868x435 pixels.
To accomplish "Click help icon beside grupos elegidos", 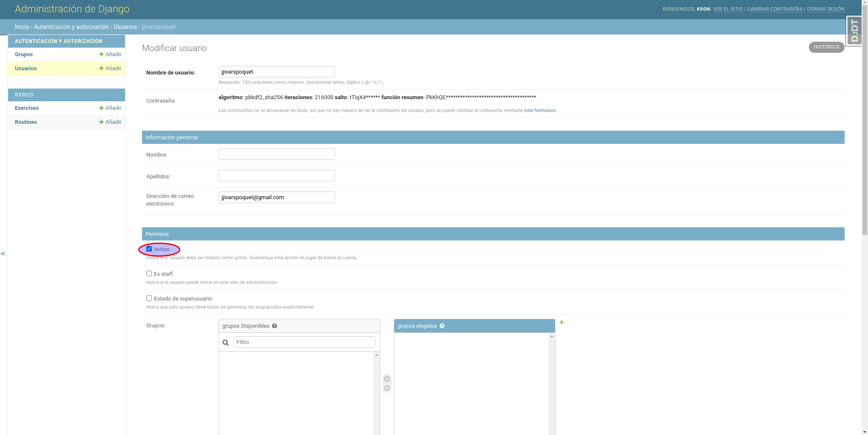I will tap(442, 326).
